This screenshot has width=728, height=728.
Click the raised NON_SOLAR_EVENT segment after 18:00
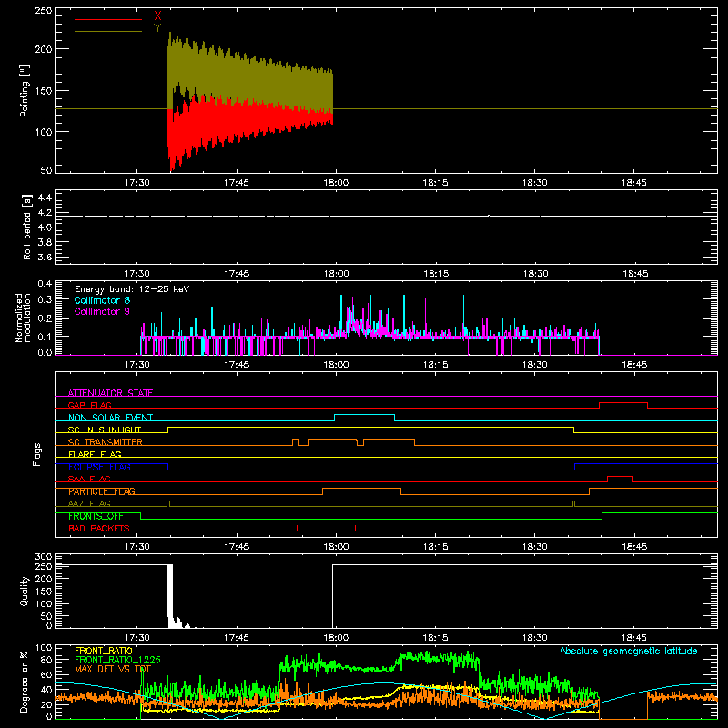click(365, 415)
